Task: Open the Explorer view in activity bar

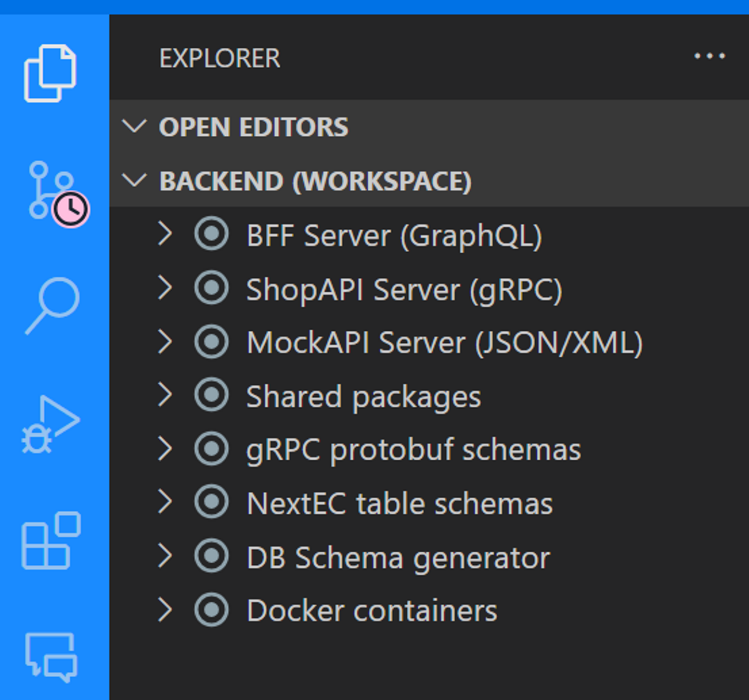Action: [x=50, y=73]
